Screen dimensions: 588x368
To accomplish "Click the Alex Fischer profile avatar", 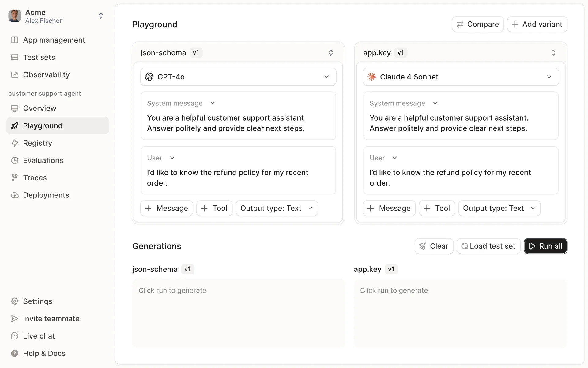I will [x=14, y=16].
